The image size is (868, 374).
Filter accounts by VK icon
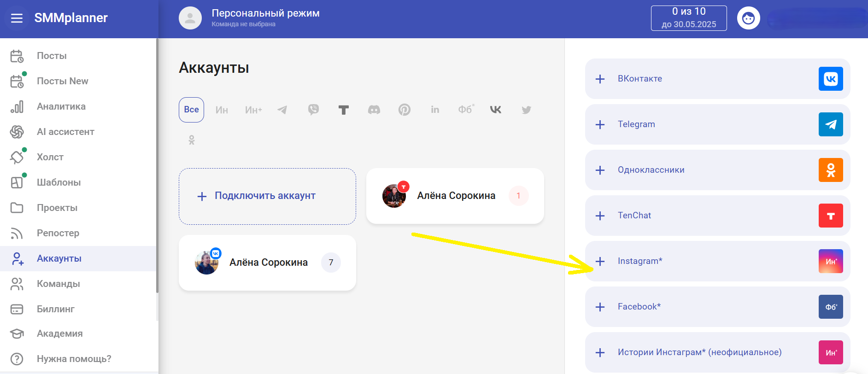496,110
